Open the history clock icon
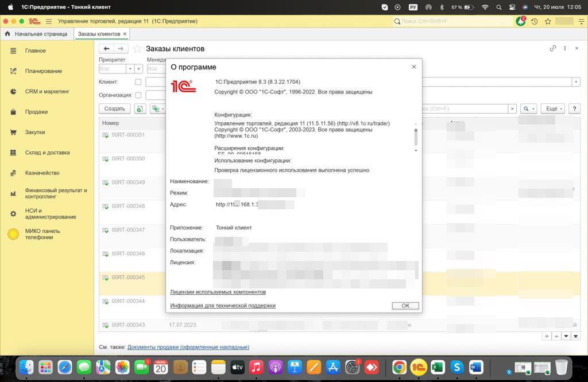The image size is (588, 382). 535,21
